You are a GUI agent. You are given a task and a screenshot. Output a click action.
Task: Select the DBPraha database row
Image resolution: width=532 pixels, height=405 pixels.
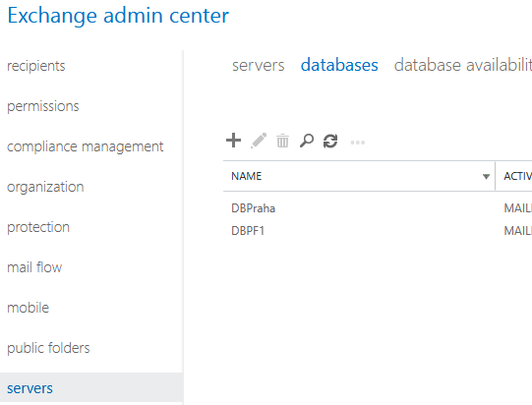pyautogui.click(x=378, y=208)
